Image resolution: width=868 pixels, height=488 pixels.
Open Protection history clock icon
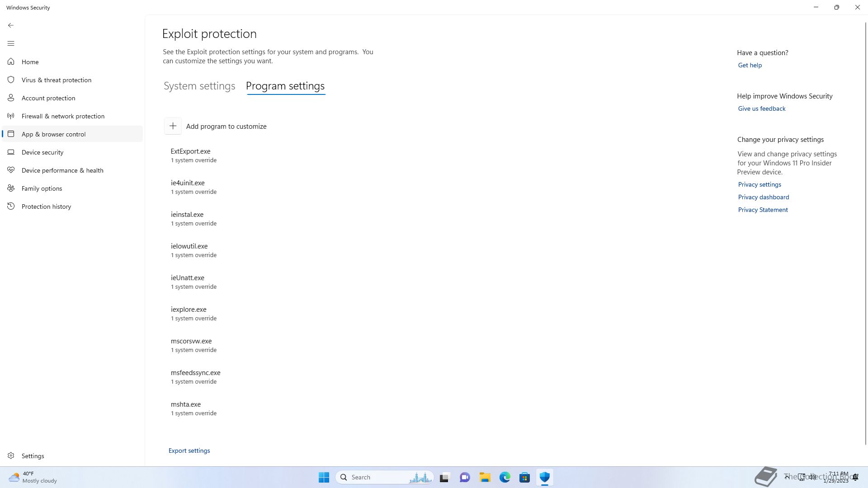(x=11, y=206)
